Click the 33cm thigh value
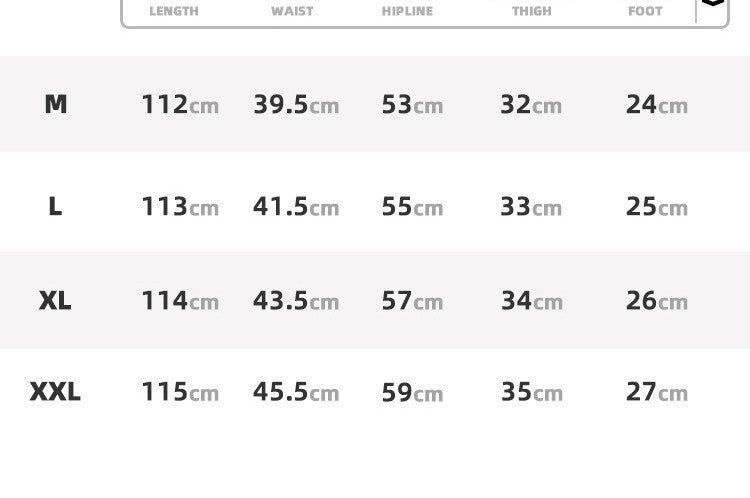750x498 pixels. coord(531,206)
